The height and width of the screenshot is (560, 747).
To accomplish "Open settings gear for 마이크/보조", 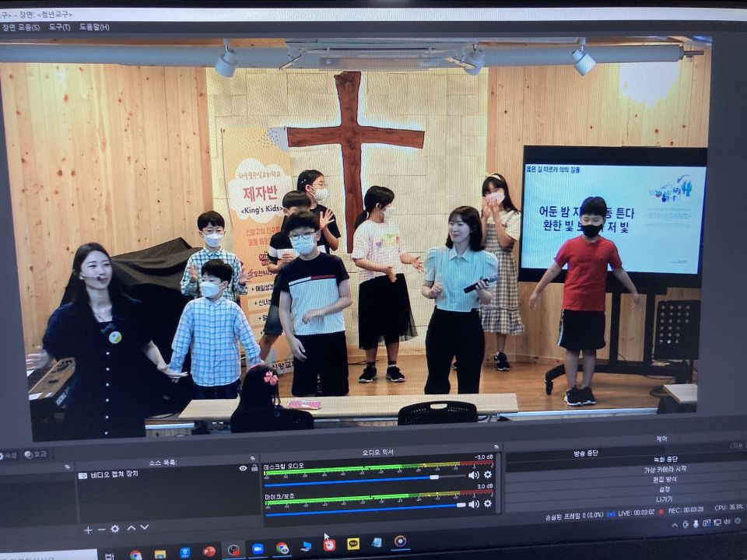I will pos(488,503).
